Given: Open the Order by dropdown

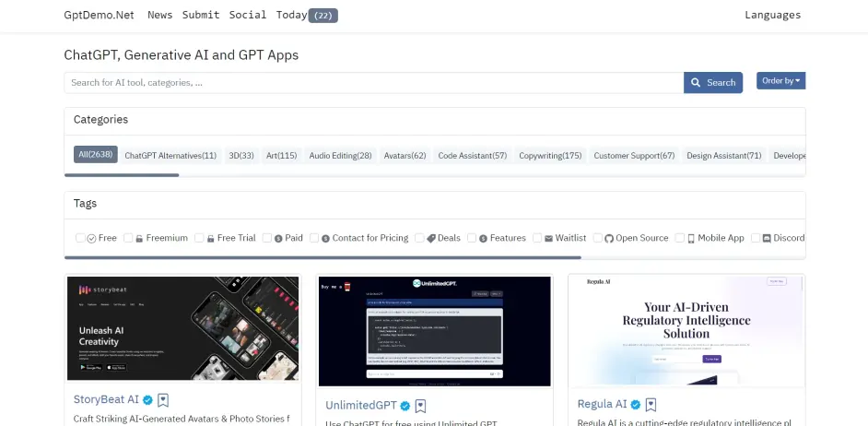Looking at the screenshot, I should (x=780, y=81).
